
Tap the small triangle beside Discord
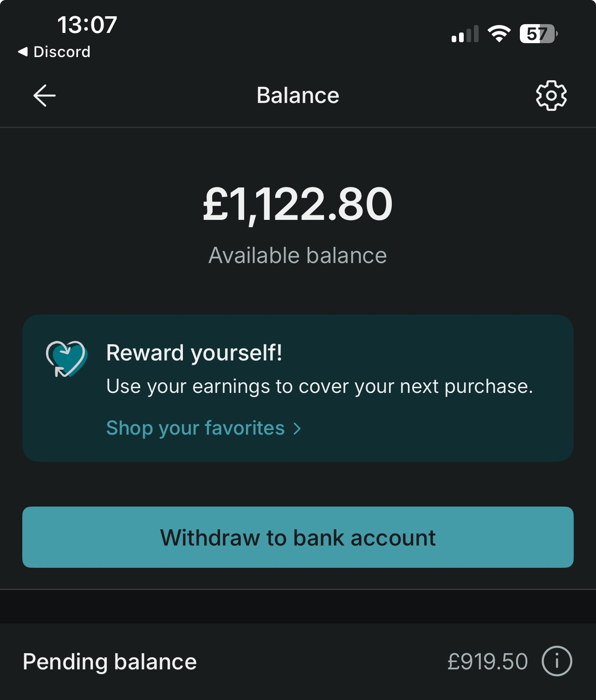click(22, 52)
